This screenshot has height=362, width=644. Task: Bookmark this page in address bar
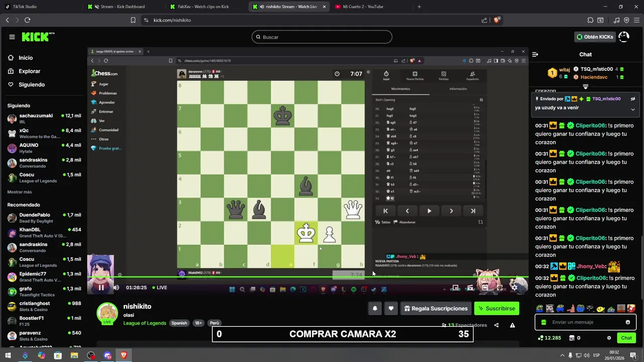pyautogui.click(x=133, y=20)
